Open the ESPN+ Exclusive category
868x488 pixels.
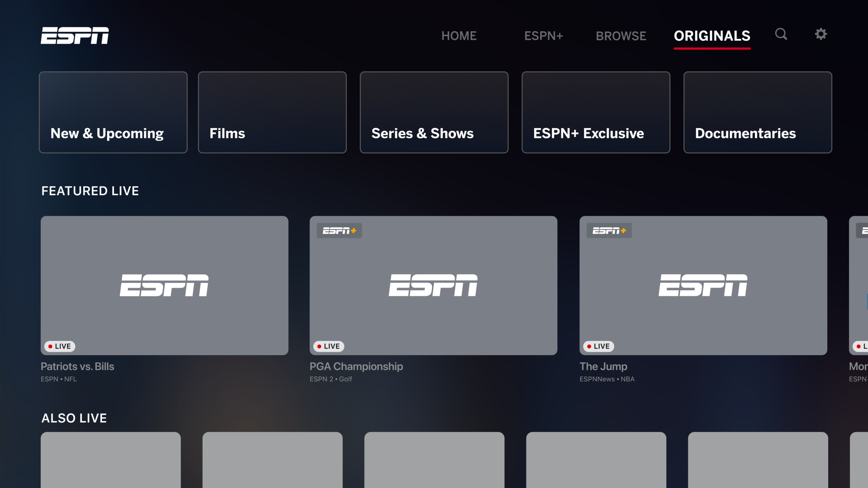(596, 112)
